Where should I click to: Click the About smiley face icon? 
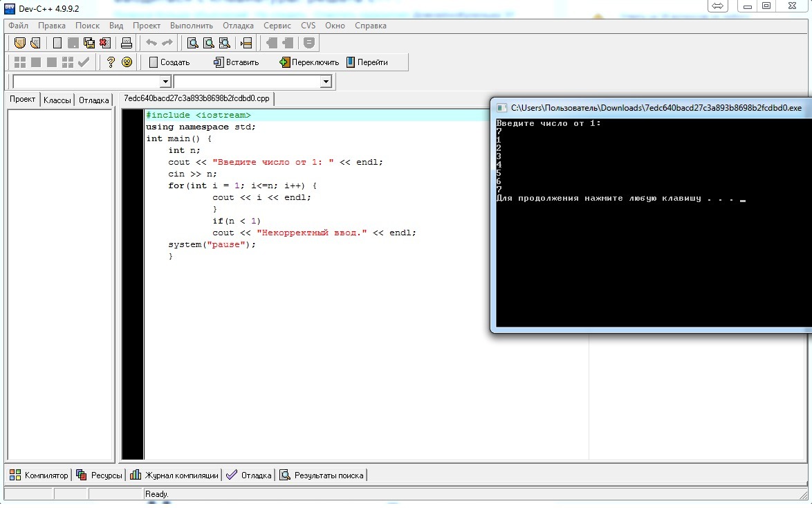[127, 62]
